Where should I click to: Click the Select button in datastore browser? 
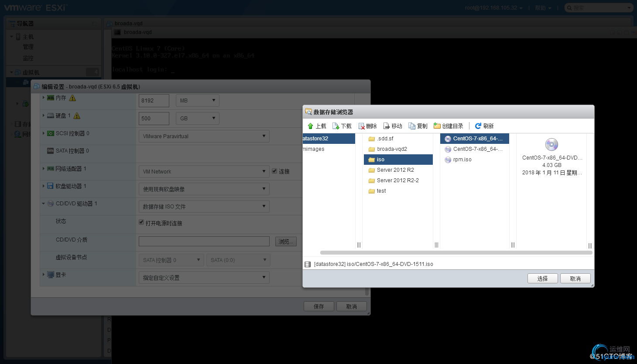click(543, 279)
